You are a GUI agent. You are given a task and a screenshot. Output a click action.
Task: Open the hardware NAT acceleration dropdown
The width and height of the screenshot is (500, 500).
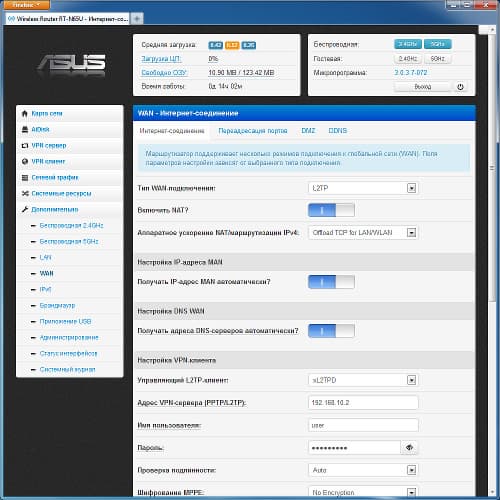pos(363,233)
